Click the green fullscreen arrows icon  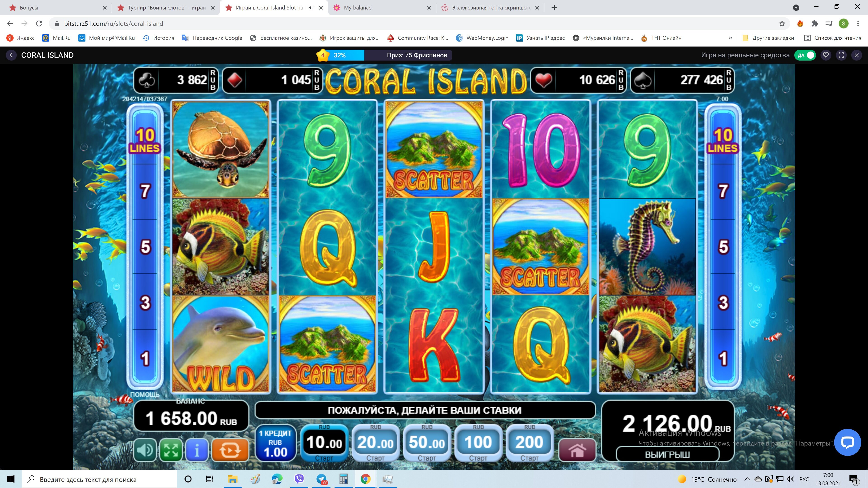coord(171,450)
